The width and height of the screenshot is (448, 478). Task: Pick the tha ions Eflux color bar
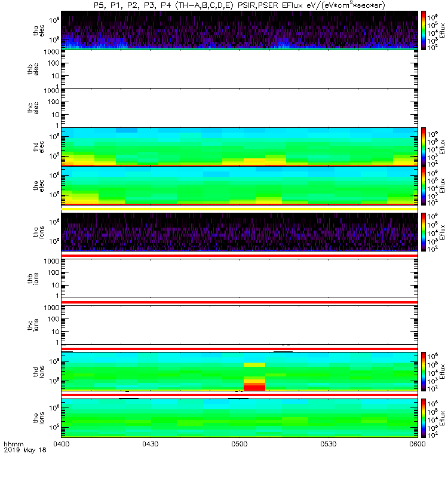(424, 232)
